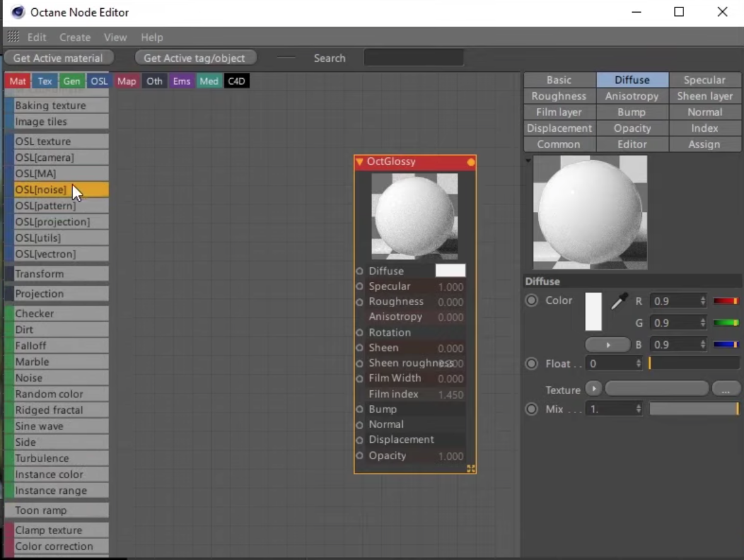Toggle the Tex node filter
This screenshot has width=744, height=560.
coord(45,81)
